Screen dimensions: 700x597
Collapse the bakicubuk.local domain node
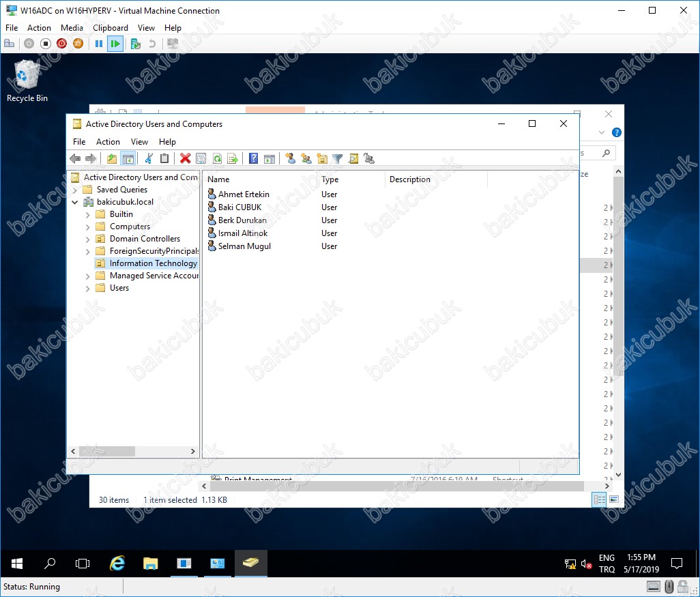coord(75,202)
